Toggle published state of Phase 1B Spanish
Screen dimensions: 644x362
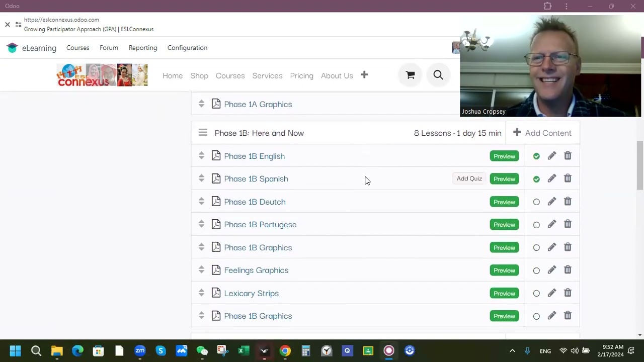pos(536,179)
